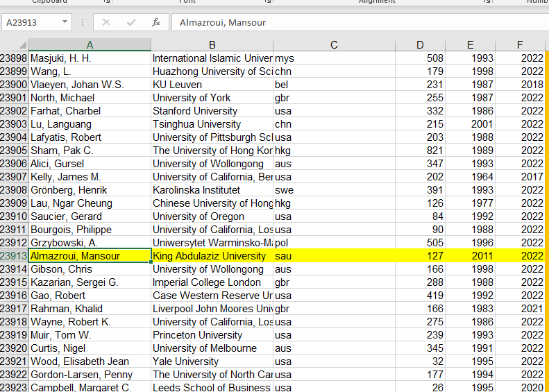This screenshot has height=392, width=549.
Task: Click the formula bar showing Almazroui, Mansour
Action: [360, 22]
